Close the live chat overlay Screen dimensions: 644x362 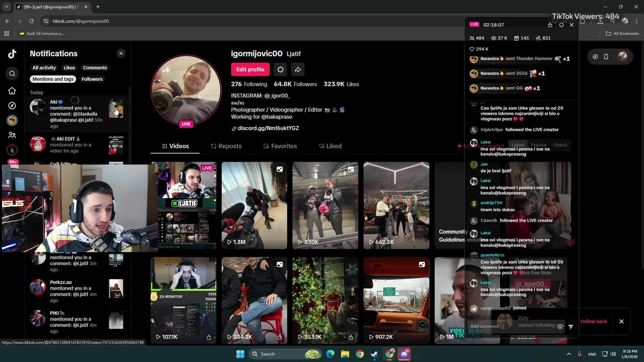572,25
